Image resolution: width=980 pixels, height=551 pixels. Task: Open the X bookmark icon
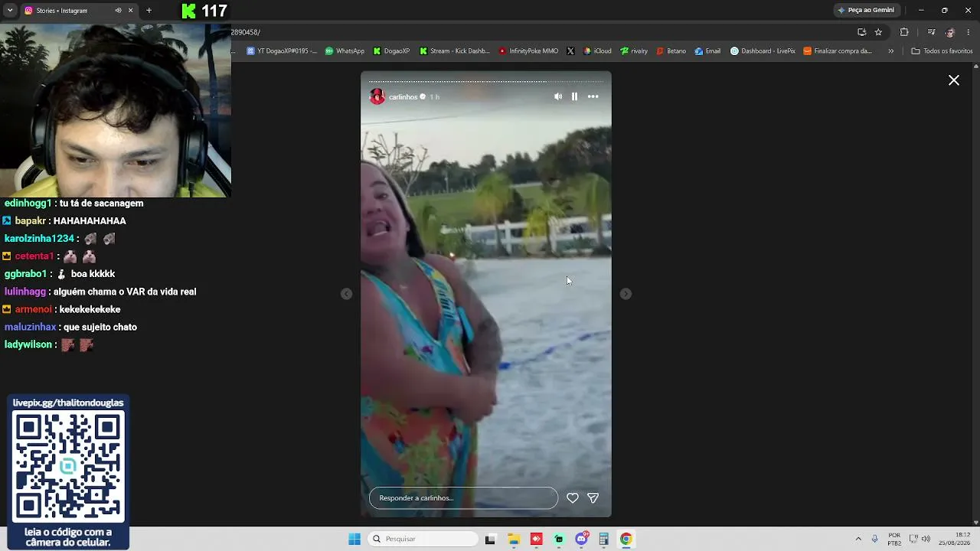(570, 51)
